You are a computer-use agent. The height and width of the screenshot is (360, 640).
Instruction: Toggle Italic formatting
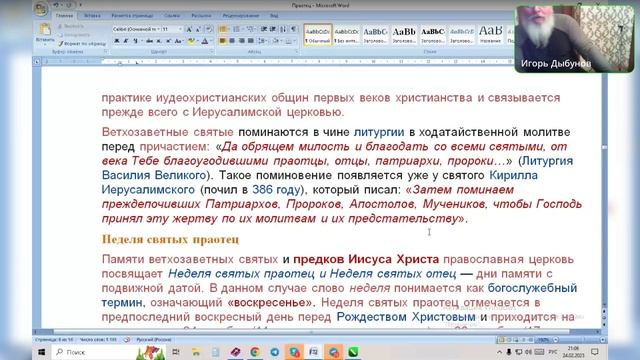pos(126,41)
